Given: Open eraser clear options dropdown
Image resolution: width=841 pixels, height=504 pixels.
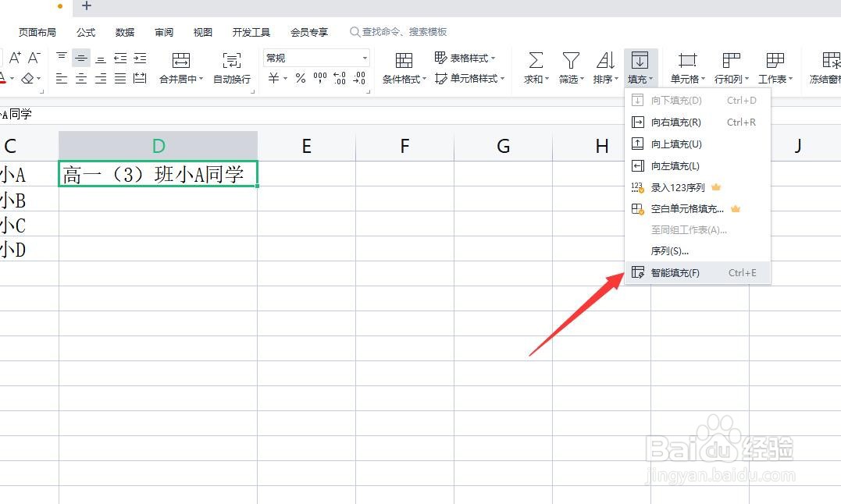Looking at the screenshot, I should [38, 79].
